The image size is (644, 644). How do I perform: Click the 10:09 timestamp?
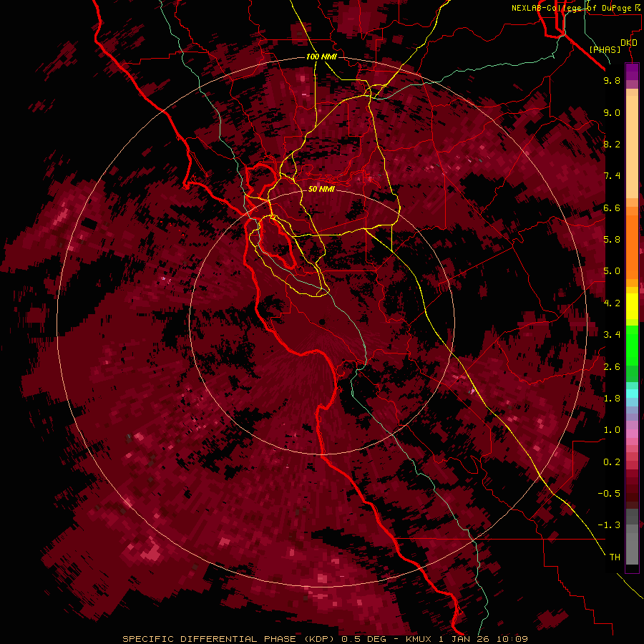pos(512,639)
